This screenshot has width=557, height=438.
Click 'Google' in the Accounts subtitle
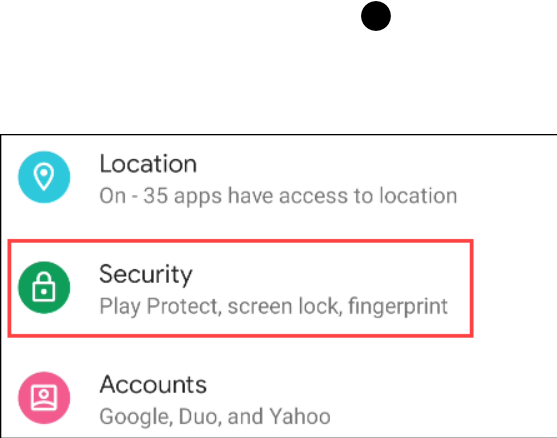click(x=136, y=417)
